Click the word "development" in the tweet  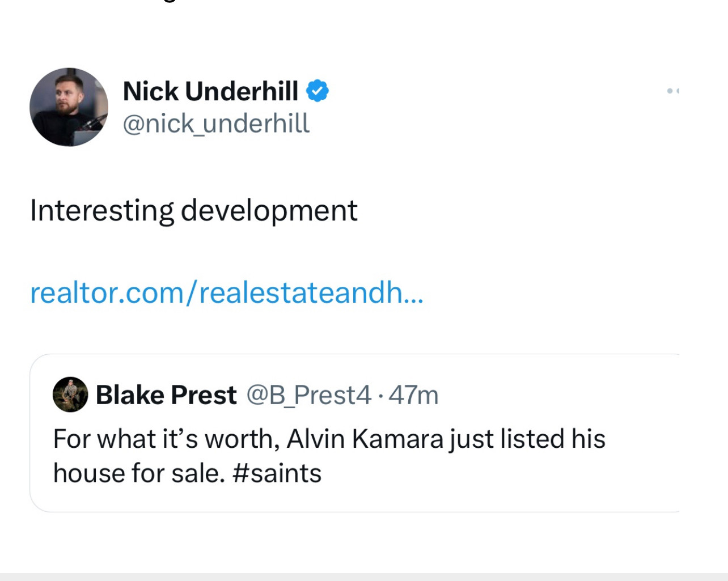[x=269, y=211]
